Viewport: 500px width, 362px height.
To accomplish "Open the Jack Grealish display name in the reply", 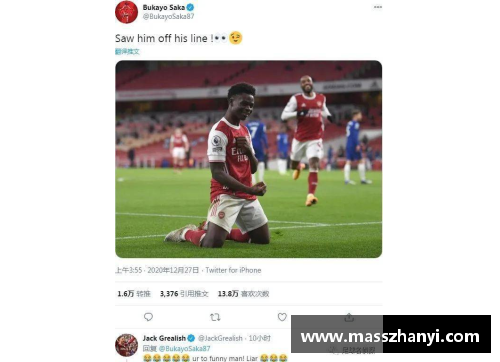I will pos(164,338).
